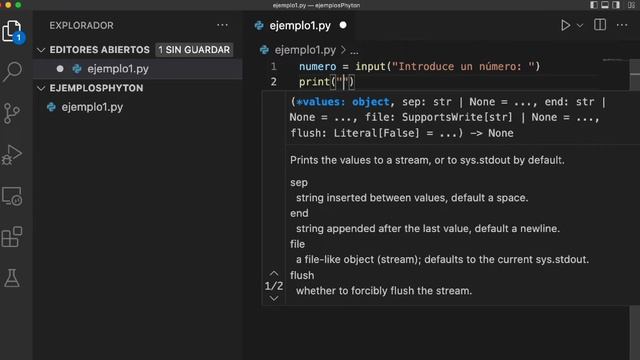Select ejemplo1.py in open editors list
This screenshot has width=640, height=360.
pyautogui.click(x=138, y=69)
